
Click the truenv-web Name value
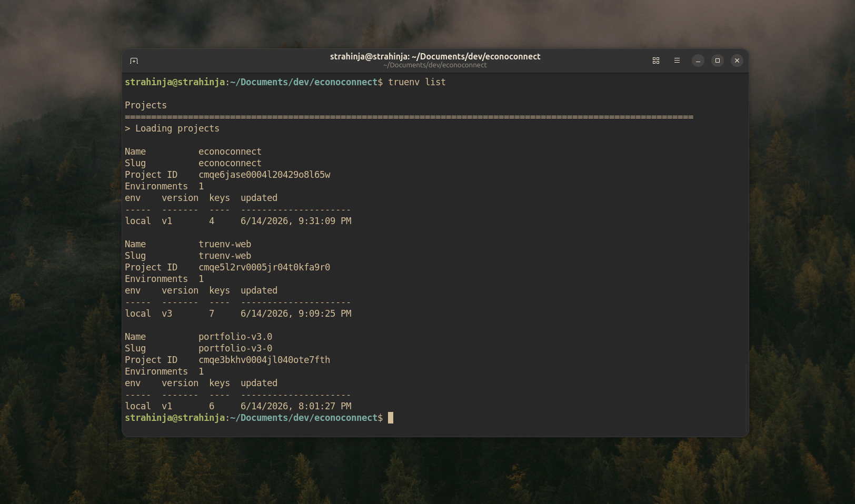pos(225,244)
